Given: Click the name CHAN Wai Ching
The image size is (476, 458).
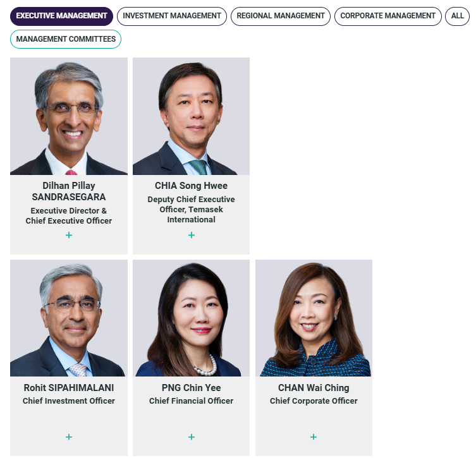Looking at the screenshot, I should (314, 388).
